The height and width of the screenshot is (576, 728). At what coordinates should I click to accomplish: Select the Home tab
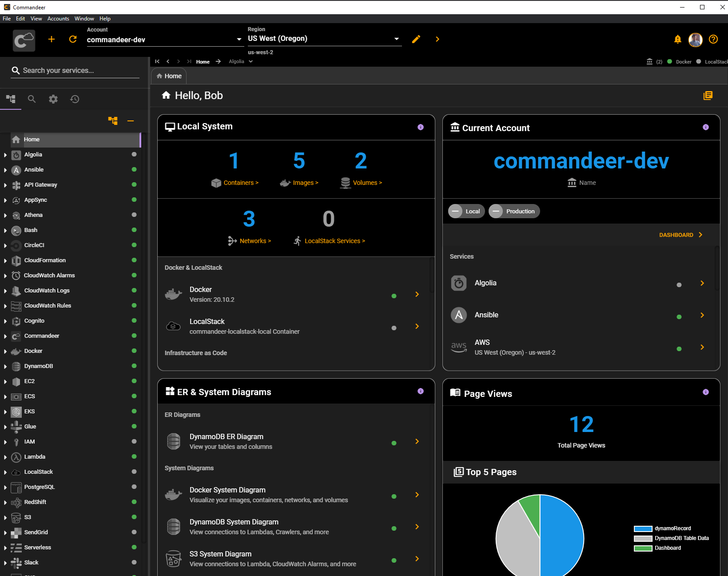169,76
